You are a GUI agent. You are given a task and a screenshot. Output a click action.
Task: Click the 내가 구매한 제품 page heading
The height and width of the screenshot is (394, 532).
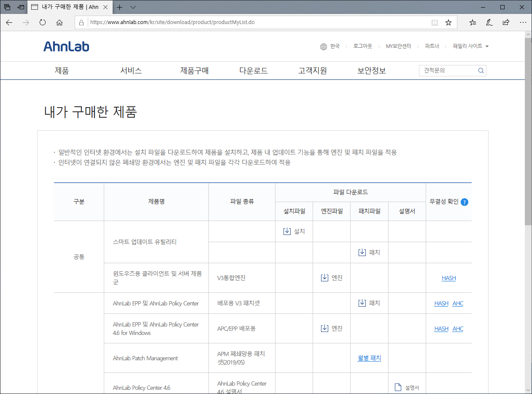click(x=91, y=112)
